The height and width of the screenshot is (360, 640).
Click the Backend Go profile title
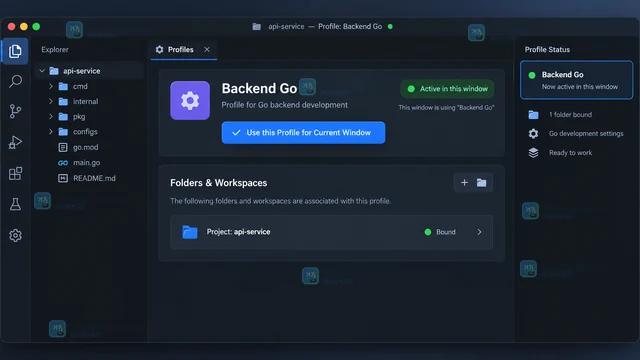[x=259, y=88]
